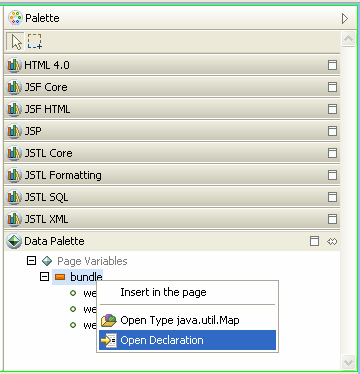Viewport: 360px width, 374px height.
Task: Pin the JSTL SQL drawer open
Action: pos(332,197)
